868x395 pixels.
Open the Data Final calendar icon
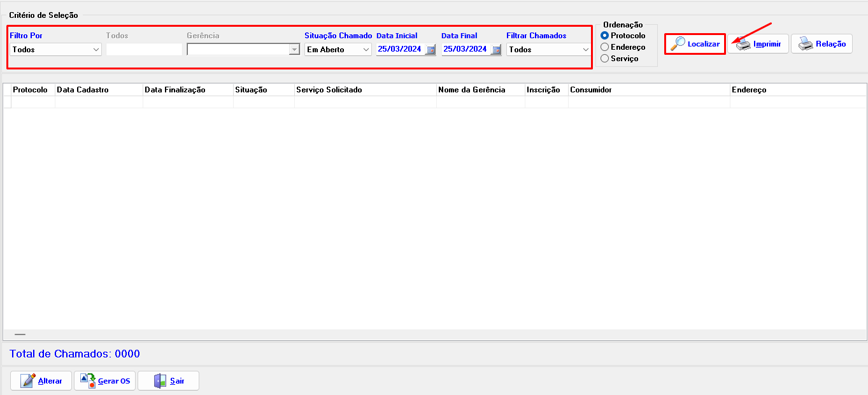pyautogui.click(x=495, y=50)
